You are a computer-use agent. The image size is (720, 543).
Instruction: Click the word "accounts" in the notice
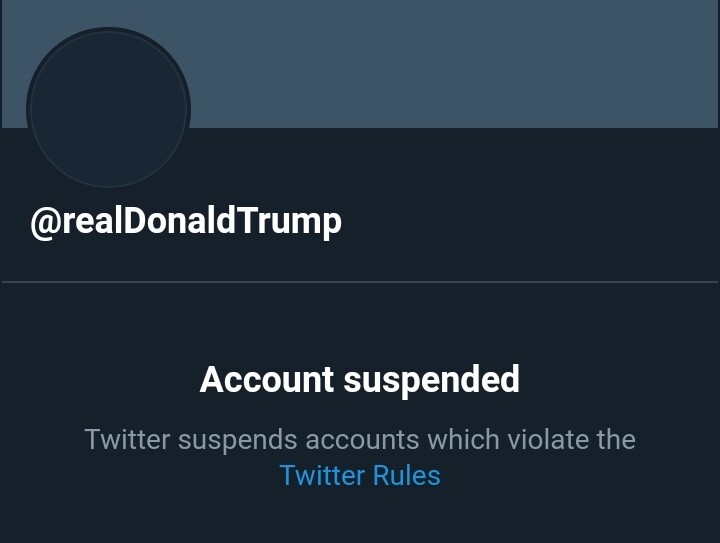[362, 439]
